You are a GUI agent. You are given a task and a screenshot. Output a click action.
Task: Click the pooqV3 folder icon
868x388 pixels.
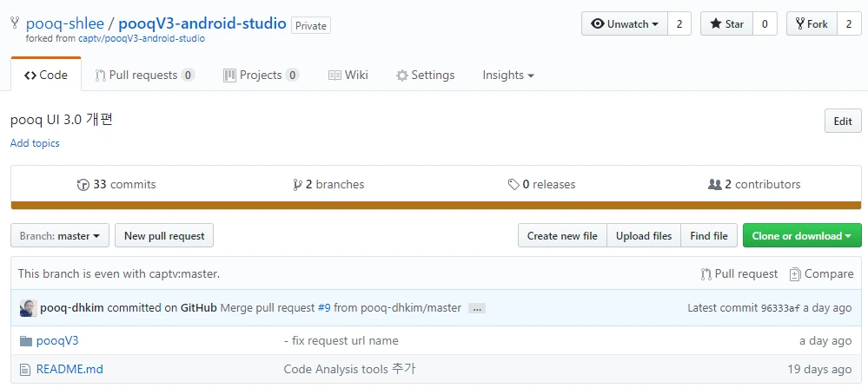coord(25,341)
